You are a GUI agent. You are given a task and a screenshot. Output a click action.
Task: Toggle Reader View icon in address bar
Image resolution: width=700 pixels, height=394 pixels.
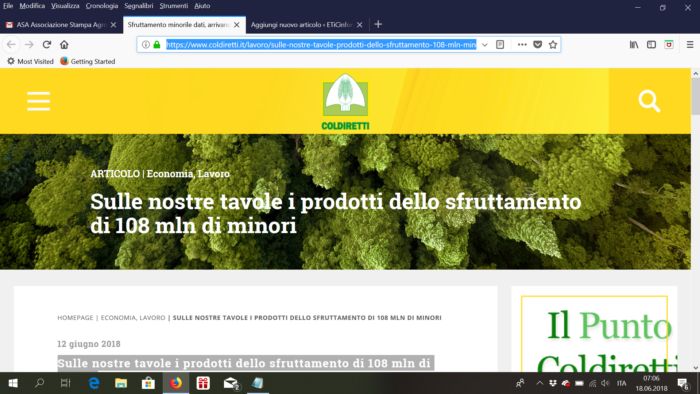pos(500,45)
